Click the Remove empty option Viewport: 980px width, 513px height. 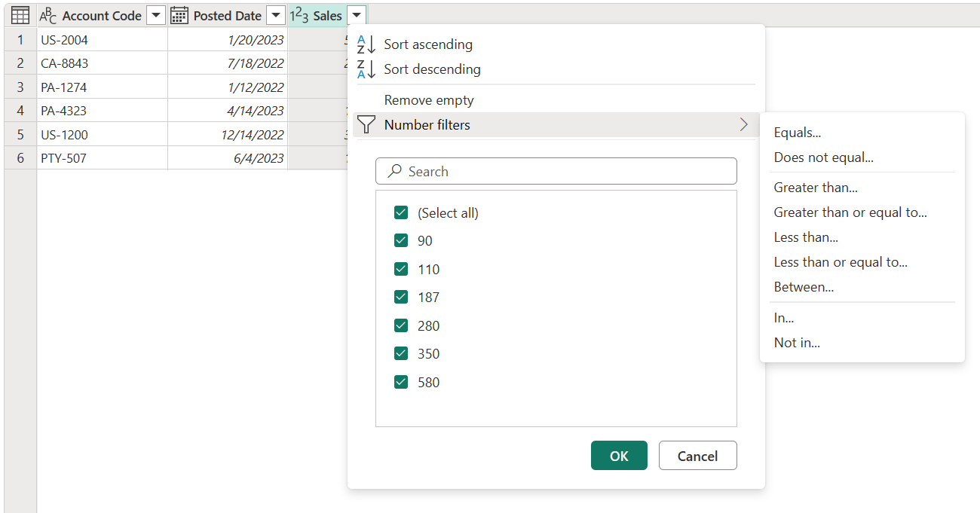[428, 99]
